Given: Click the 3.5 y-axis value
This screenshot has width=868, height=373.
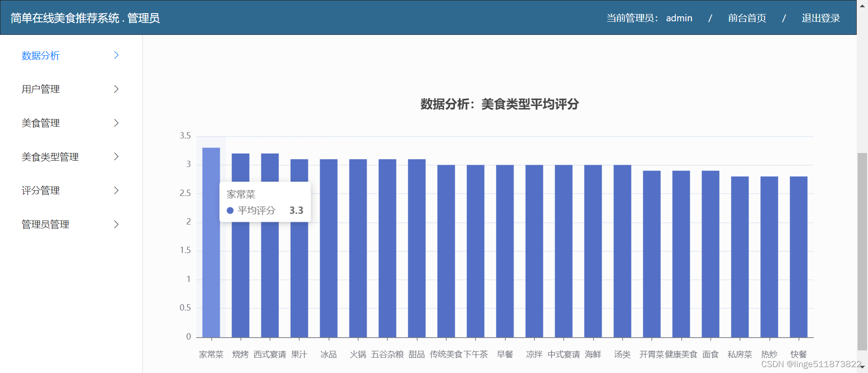Looking at the screenshot, I should pos(185,136).
